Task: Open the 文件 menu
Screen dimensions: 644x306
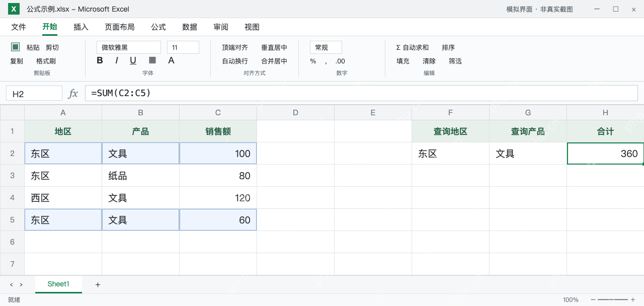Action: [x=19, y=27]
